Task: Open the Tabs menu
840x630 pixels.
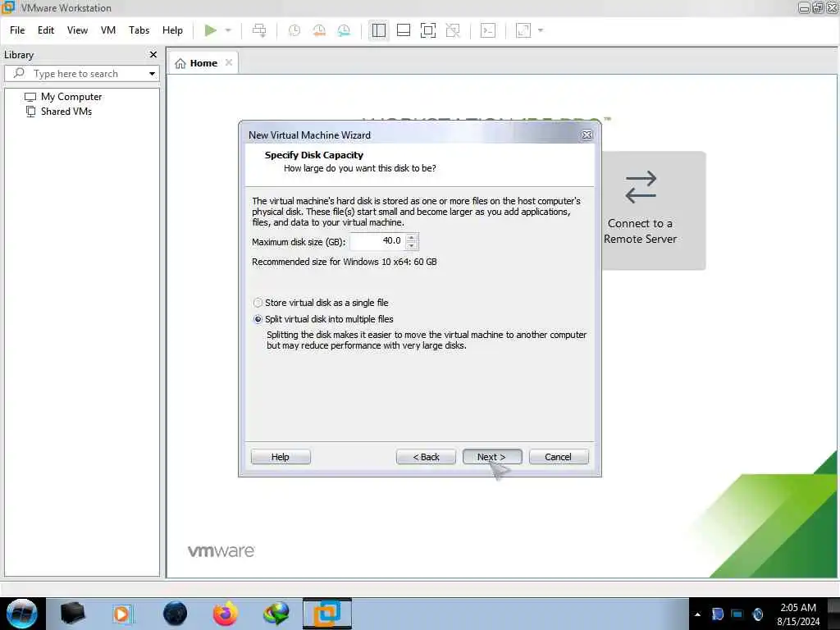Action: pos(139,30)
